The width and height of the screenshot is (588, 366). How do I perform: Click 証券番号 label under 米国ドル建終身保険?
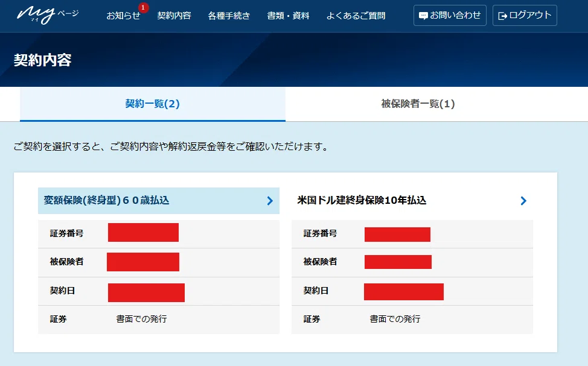320,233
